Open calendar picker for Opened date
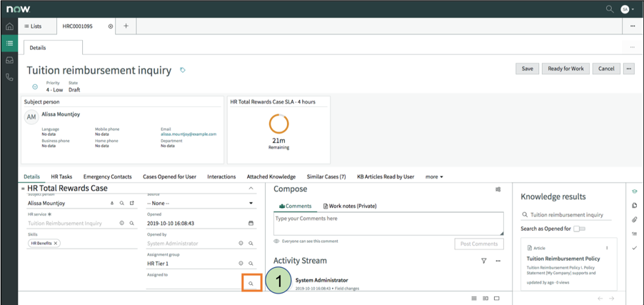The height and width of the screenshot is (305, 644). (x=251, y=223)
